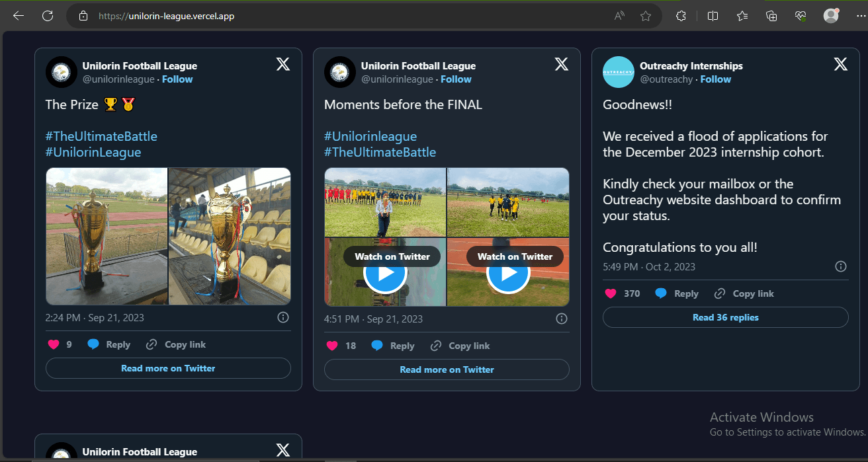Screen dimensions: 868x462
Task: Follow unilorinleague on Moments before FINAL tweet
Action: click(x=456, y=79)
